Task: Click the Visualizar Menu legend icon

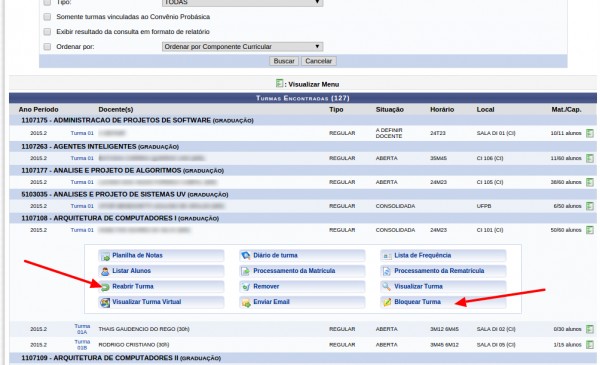Action: point(279,83)
